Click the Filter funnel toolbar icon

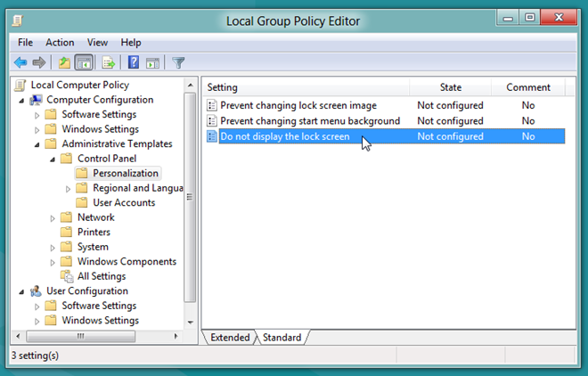coord(178,62)
